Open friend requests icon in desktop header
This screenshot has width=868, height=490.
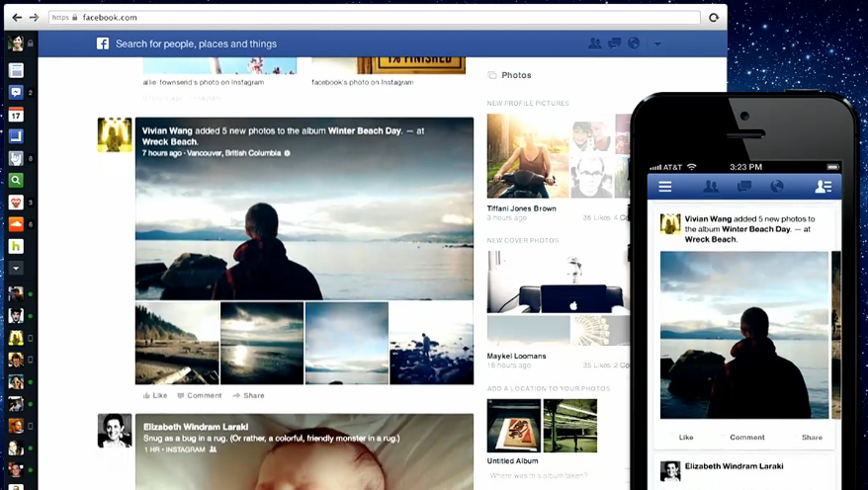tap(594, 43)
